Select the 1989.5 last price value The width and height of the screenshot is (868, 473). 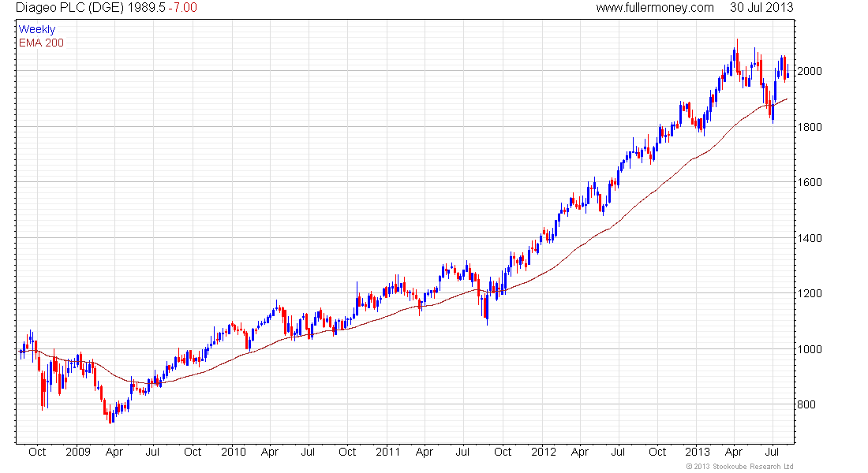coord(146,8)
